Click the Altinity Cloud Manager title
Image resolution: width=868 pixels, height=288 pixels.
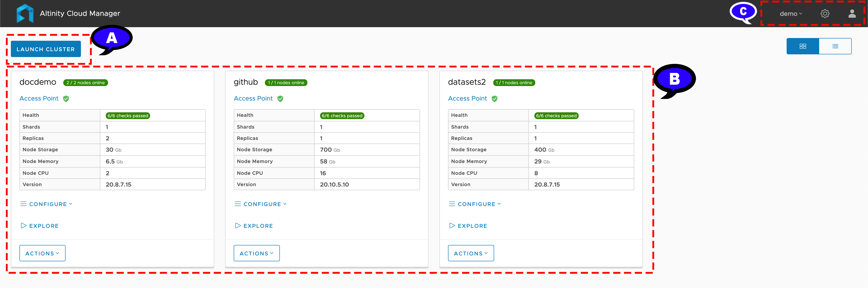click(80, 14)
